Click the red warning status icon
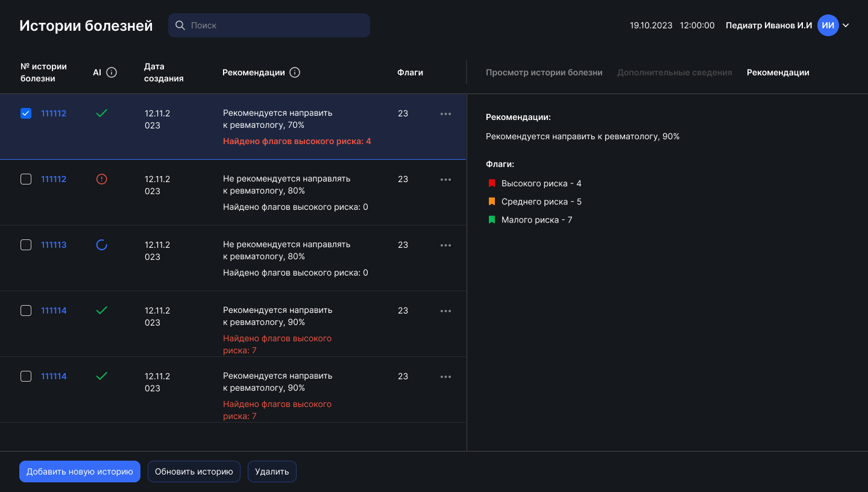Screen dimensions: 868x492 click(x=102, y=179)
